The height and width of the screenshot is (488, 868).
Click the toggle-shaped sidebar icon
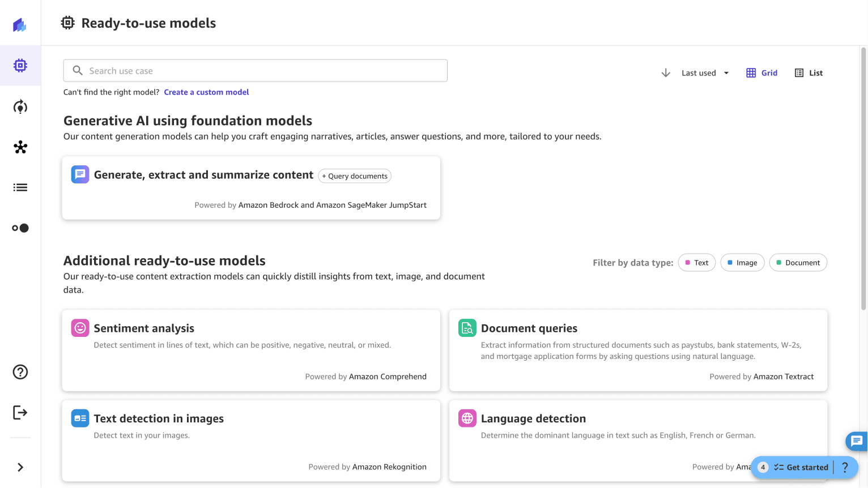(20, 228)
